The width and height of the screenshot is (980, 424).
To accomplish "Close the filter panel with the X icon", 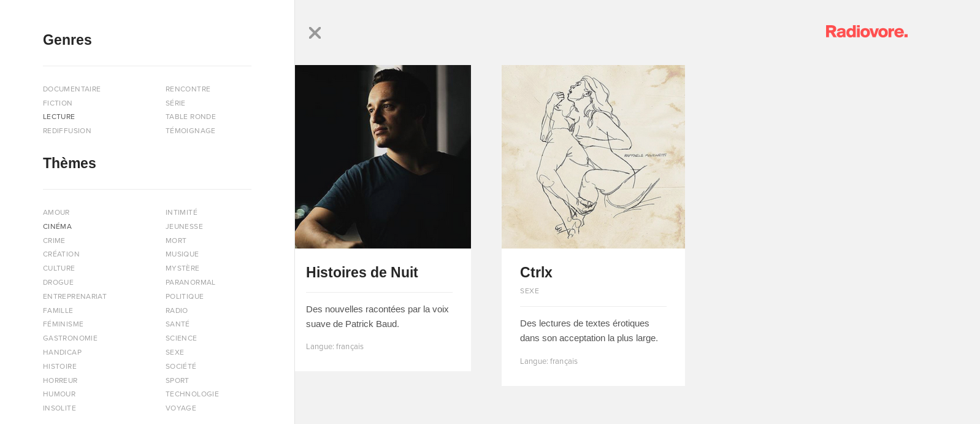I will (x=315, y=33).
